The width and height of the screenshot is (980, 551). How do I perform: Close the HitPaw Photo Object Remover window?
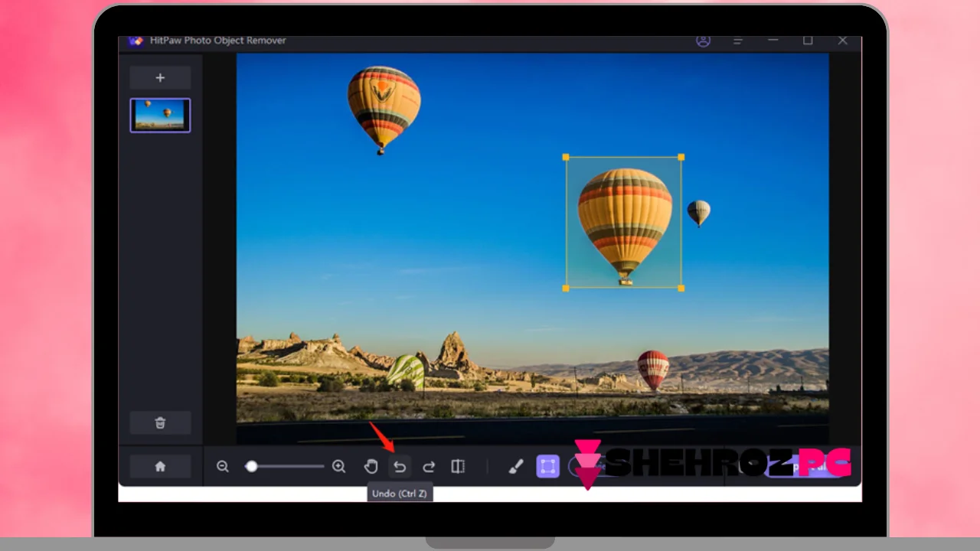(x=842, y=41)
